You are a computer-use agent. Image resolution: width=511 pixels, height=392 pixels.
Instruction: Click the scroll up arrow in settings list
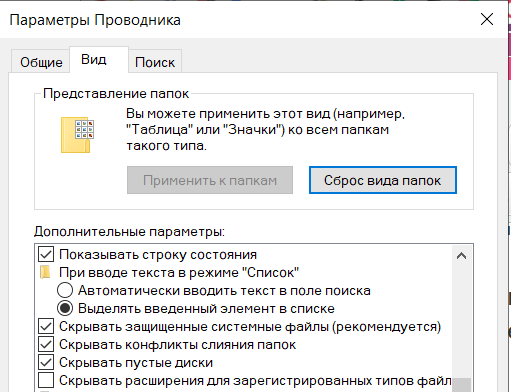click(461, 256)
